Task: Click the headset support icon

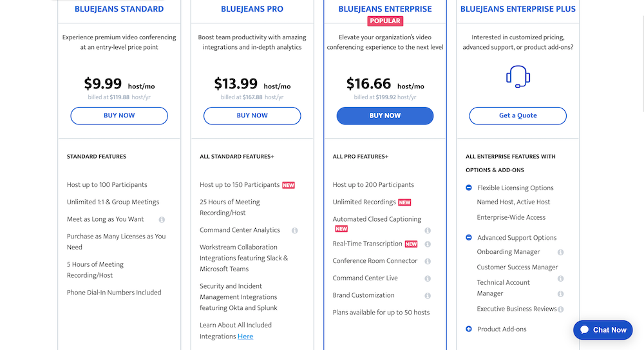Action: pyautogui.click(x=518, y=76)
